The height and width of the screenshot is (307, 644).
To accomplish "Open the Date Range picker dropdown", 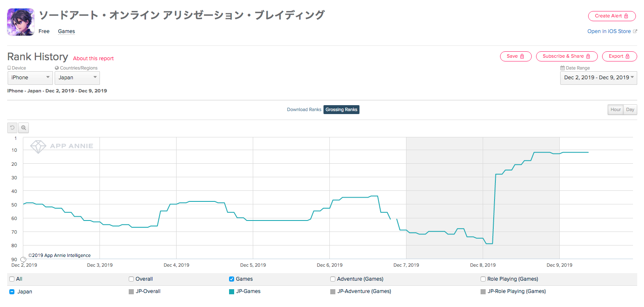I will click(x=598, y=78).
